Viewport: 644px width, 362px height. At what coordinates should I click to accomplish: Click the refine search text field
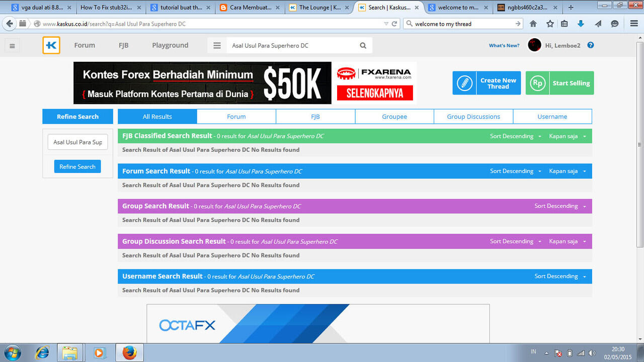click(x=77, y=142)
